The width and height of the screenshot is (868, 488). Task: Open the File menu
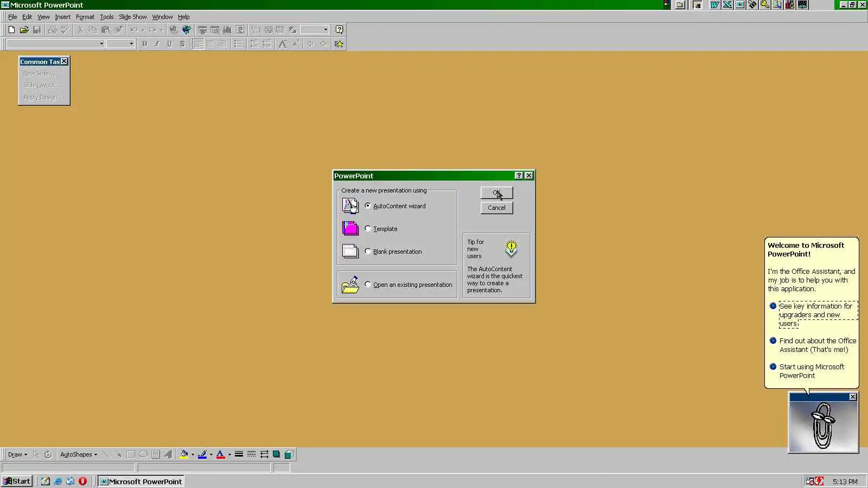(x=12, y=17)
